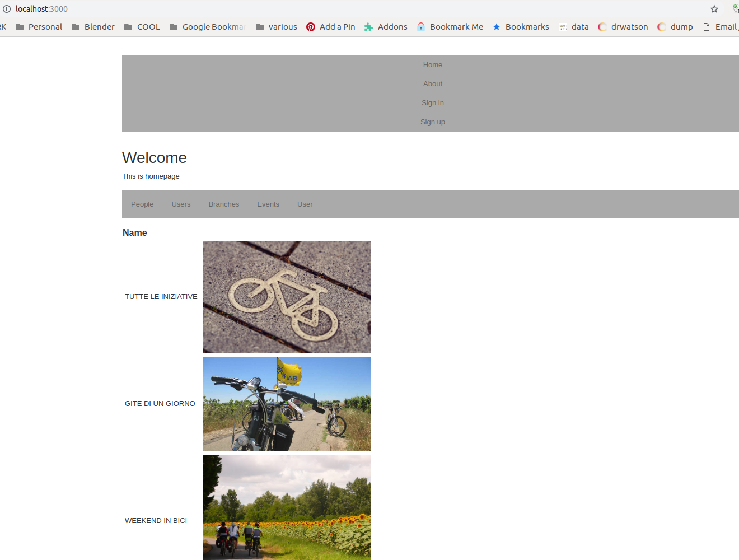
Task: Switch to the People menu item
Action: (x=142, y=204)
